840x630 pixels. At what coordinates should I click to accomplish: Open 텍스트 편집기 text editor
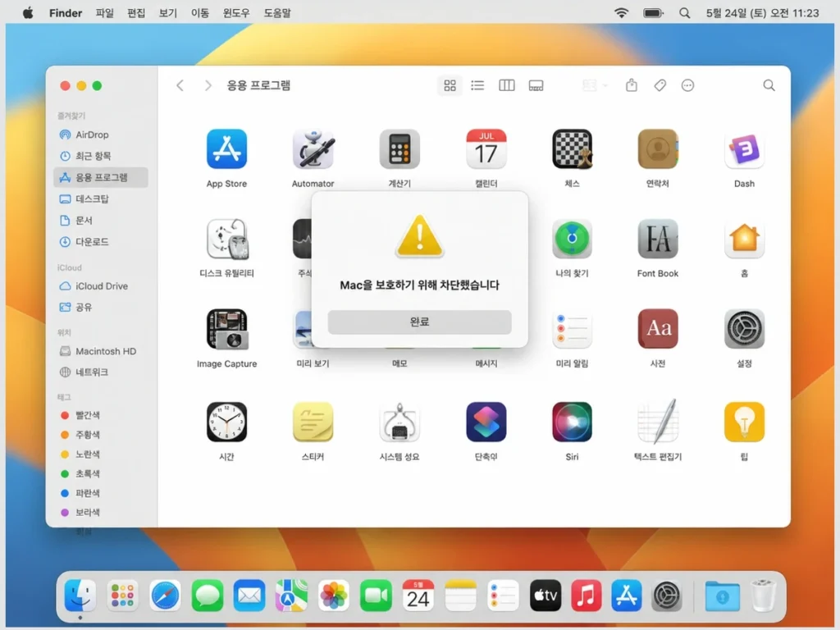[658, 422]
